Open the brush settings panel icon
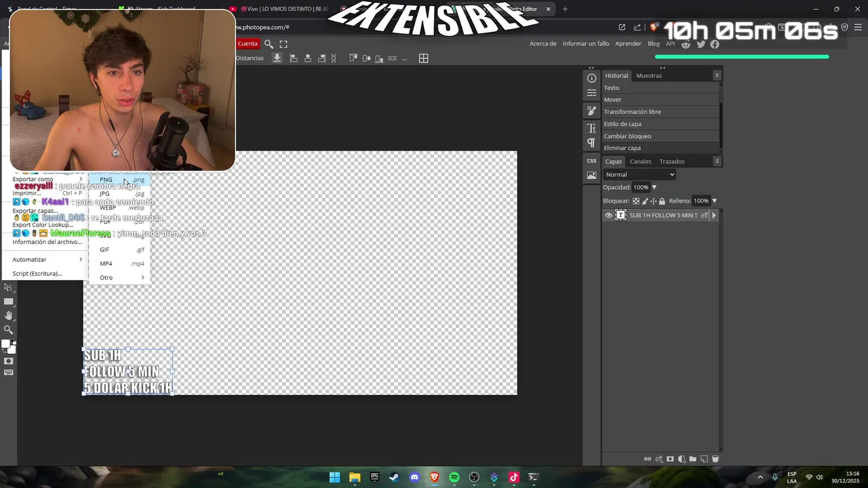 coord(591,110)
